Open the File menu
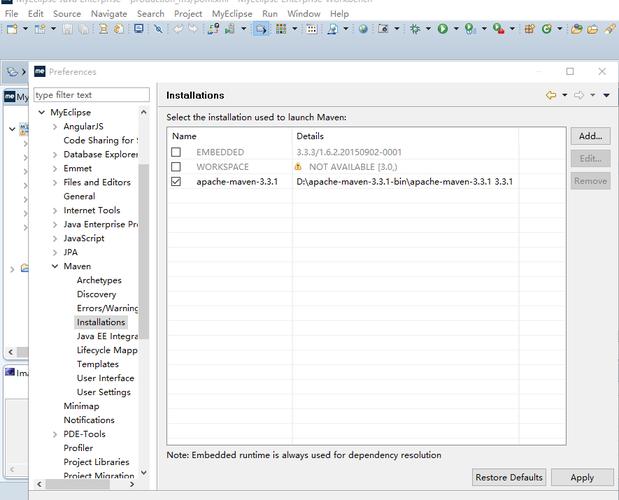The height and width of the screenshot is (500, 619). pos(11,14)
